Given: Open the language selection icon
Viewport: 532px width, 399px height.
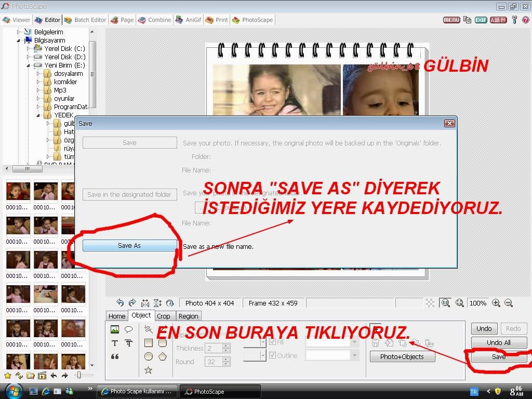Looking at the screenshot, I should [x=498, y=20].
